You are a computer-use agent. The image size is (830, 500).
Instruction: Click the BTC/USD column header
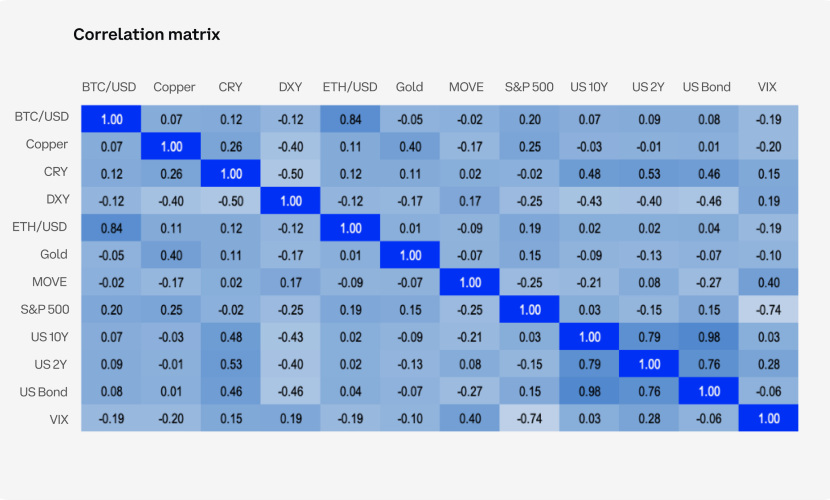(111, 87)
